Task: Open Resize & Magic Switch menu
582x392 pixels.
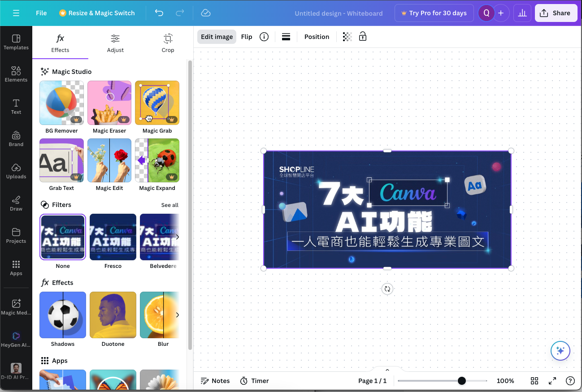Action: point(97,13)
